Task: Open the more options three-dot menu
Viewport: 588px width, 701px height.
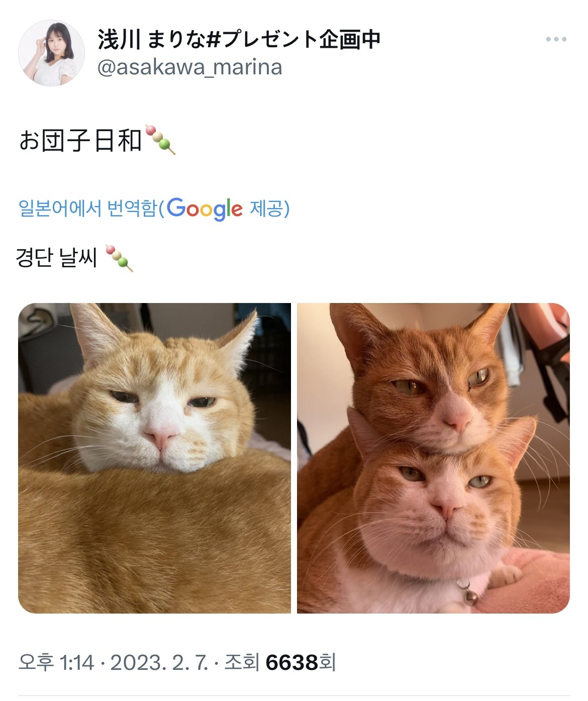Action: (x=556, y=39)
